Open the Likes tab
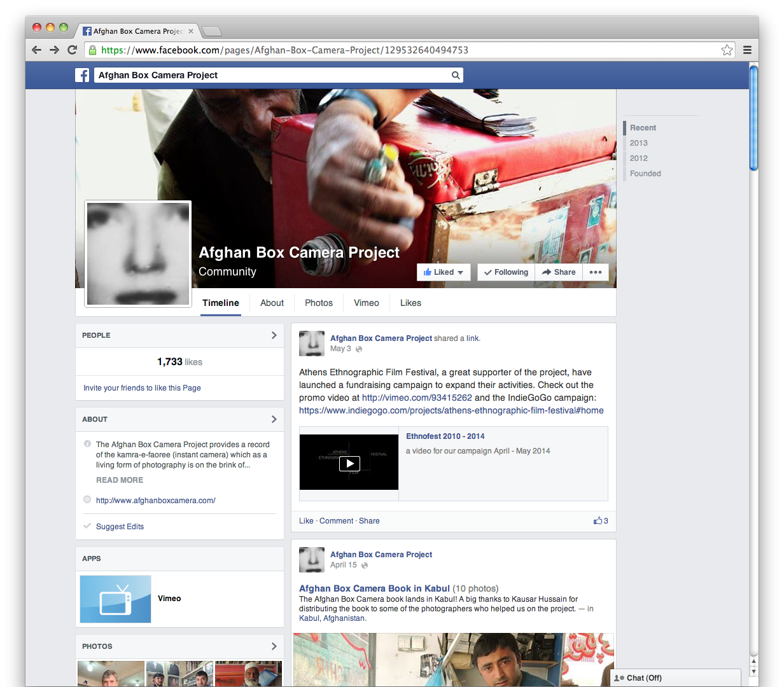The height and width of the screenshot is (687, 784). (410, 303)
